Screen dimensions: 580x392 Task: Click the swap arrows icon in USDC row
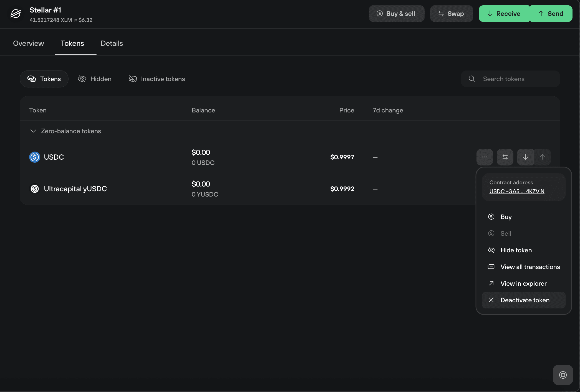point(505,157)
